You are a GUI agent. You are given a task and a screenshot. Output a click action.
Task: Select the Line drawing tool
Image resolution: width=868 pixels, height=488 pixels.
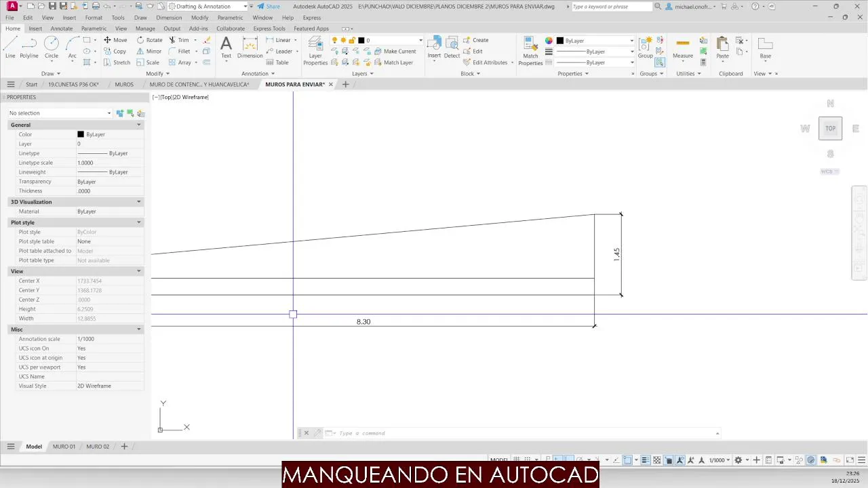(x=10, y=47)
